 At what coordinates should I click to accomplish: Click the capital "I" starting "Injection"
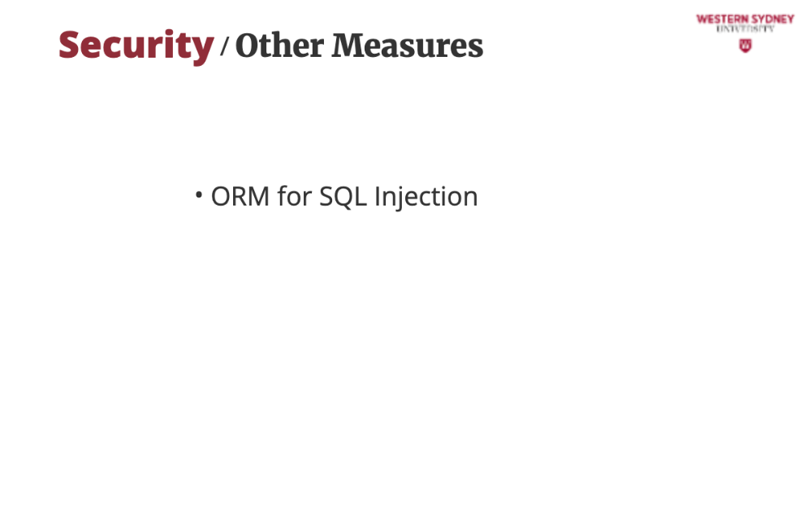[377, 197]
